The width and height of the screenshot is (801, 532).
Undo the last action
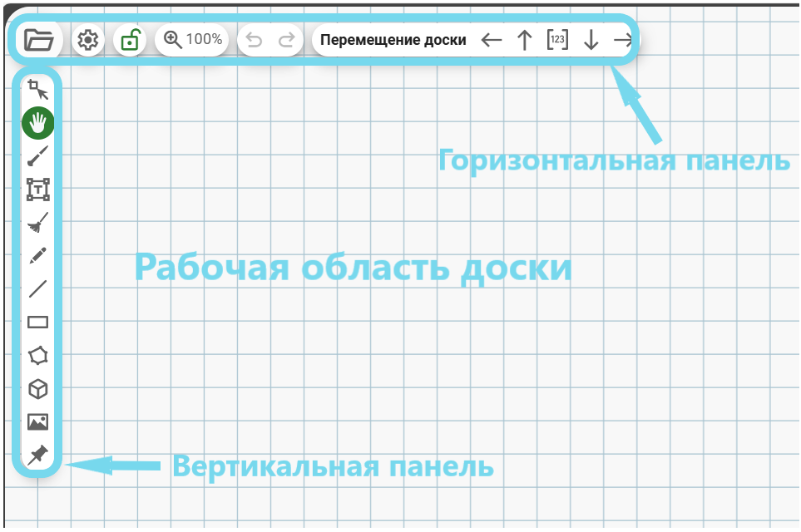pos(254,40)
